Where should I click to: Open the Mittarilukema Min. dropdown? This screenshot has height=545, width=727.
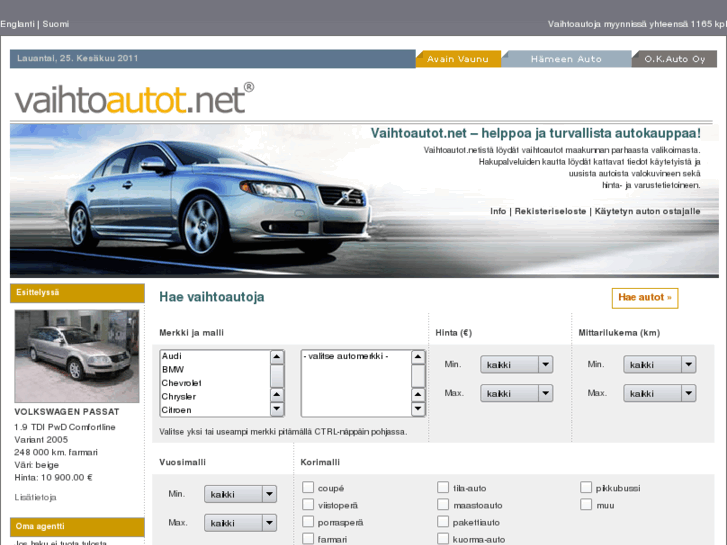click(660, 365)
